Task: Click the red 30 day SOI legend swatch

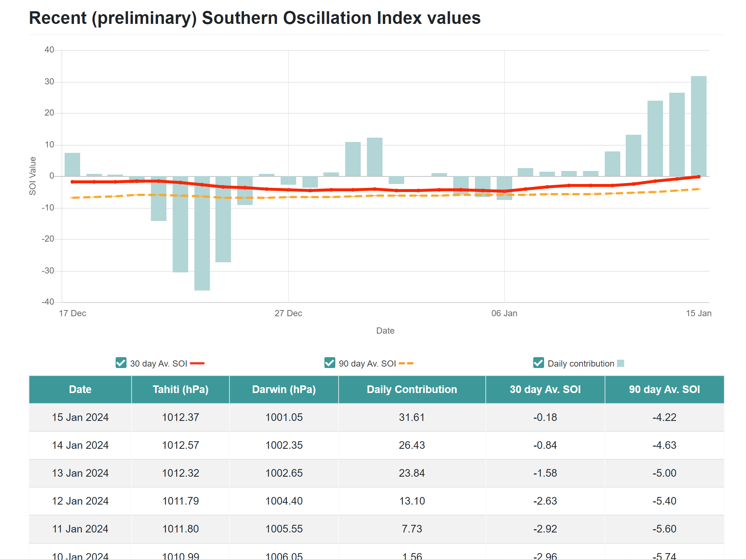Action: pyautogui.click(x=197, y=363)
